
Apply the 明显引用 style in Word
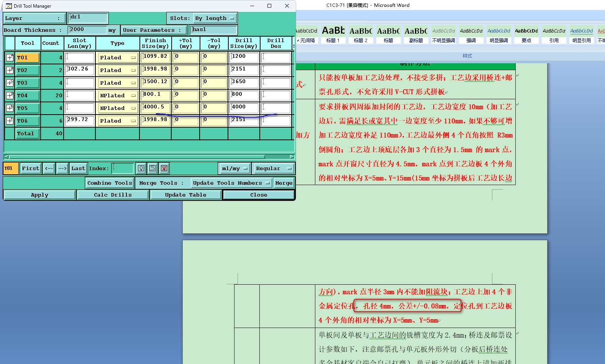click(581, 34)
